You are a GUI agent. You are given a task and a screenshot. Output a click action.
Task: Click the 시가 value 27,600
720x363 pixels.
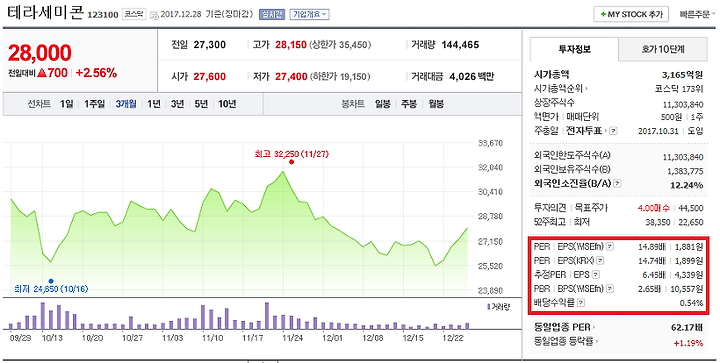[x=209, y=77]
